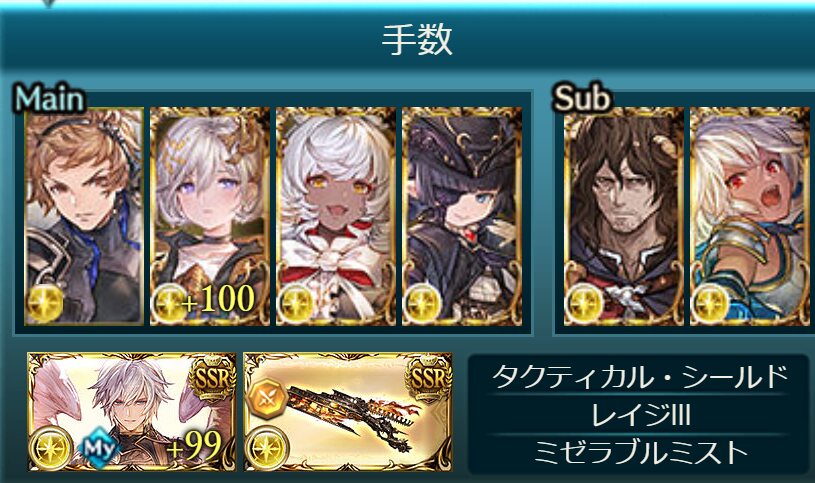Select the レイジIII skill
Screen dimensions: 815x483
640,415
